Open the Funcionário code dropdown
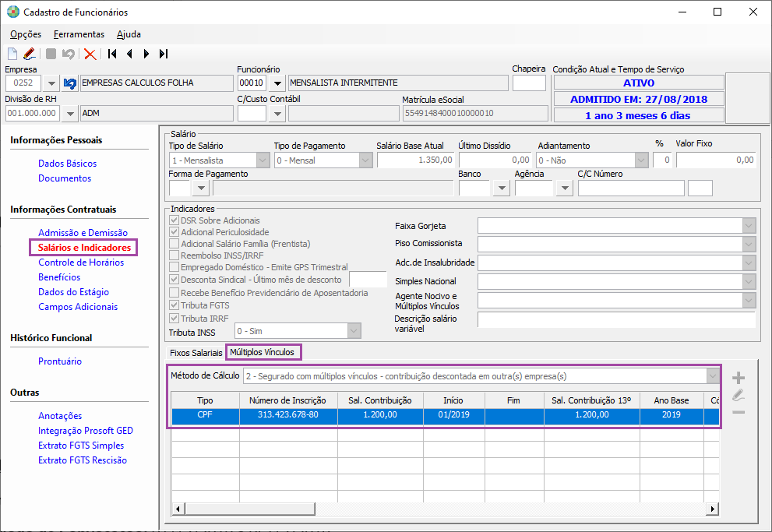 277,83
